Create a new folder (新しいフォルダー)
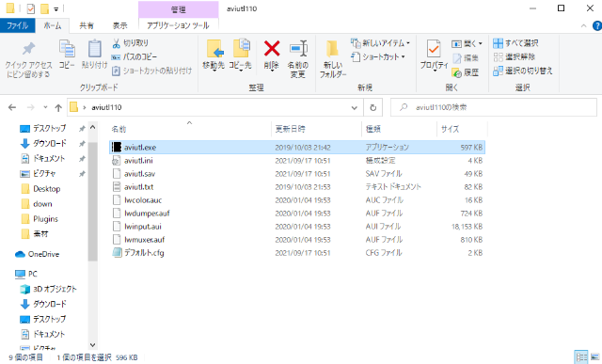This screenshot has width=602, height=364. 333,58
